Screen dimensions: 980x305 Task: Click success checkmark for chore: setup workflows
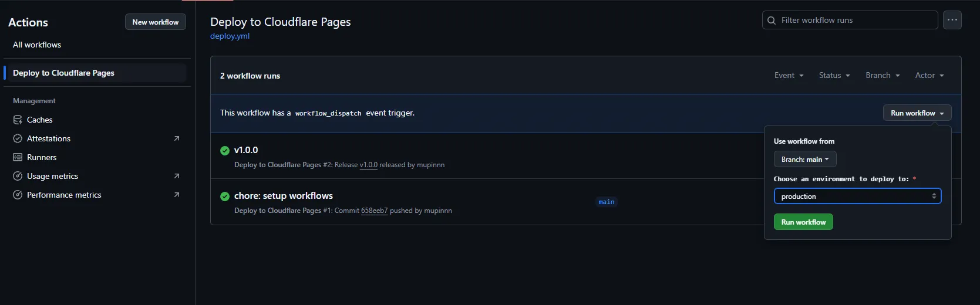point(225,196)
